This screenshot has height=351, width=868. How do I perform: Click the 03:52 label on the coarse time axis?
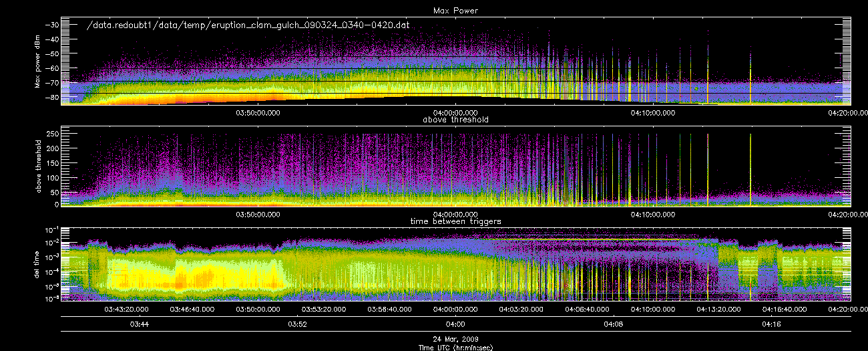[x=298, y=324]
